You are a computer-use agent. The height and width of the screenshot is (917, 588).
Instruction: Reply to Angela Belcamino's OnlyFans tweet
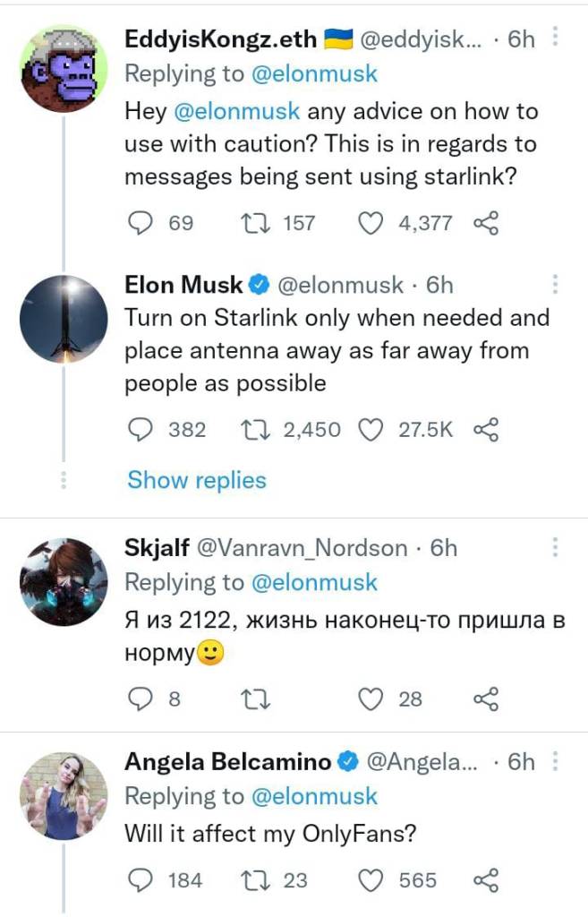coord(141,880)
